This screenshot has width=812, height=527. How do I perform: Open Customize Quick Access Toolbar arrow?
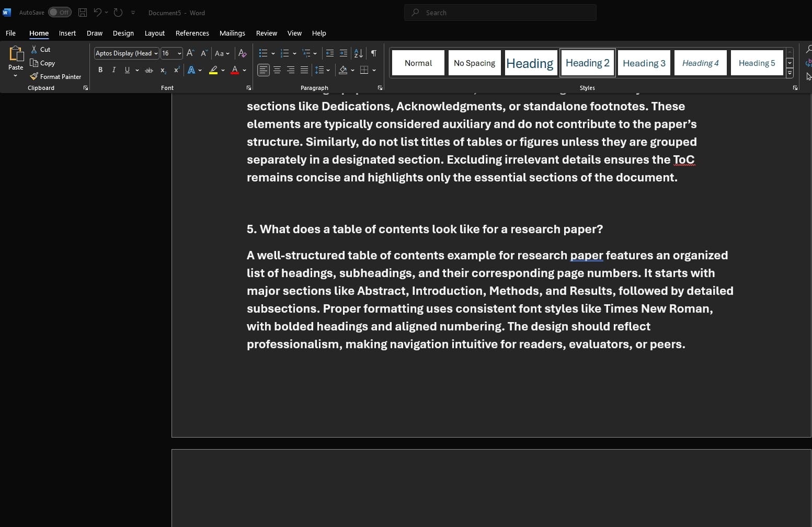pyautogui.click(x=133, y=13)
